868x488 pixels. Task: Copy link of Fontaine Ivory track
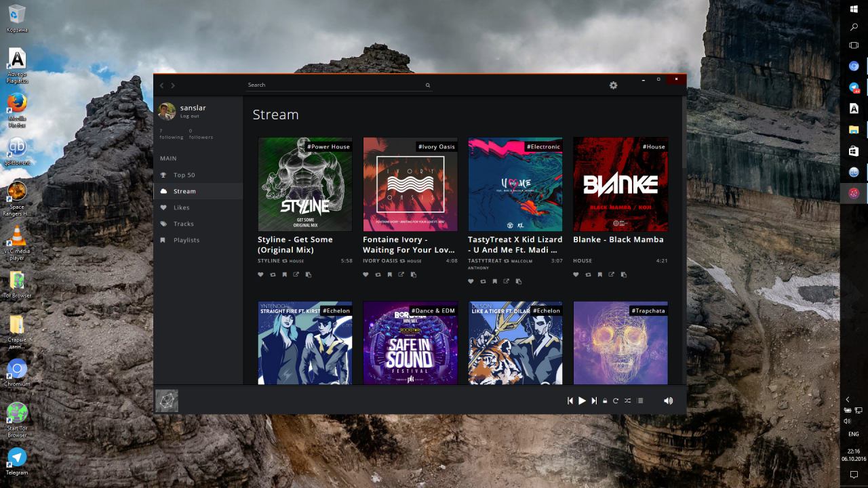(x=414, y=274)
